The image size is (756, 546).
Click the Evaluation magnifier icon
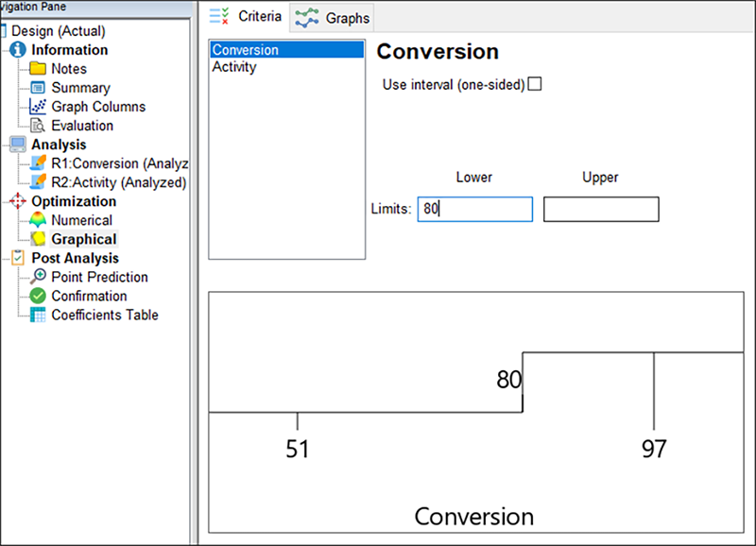pyautogui.click(x=38, y=126)
